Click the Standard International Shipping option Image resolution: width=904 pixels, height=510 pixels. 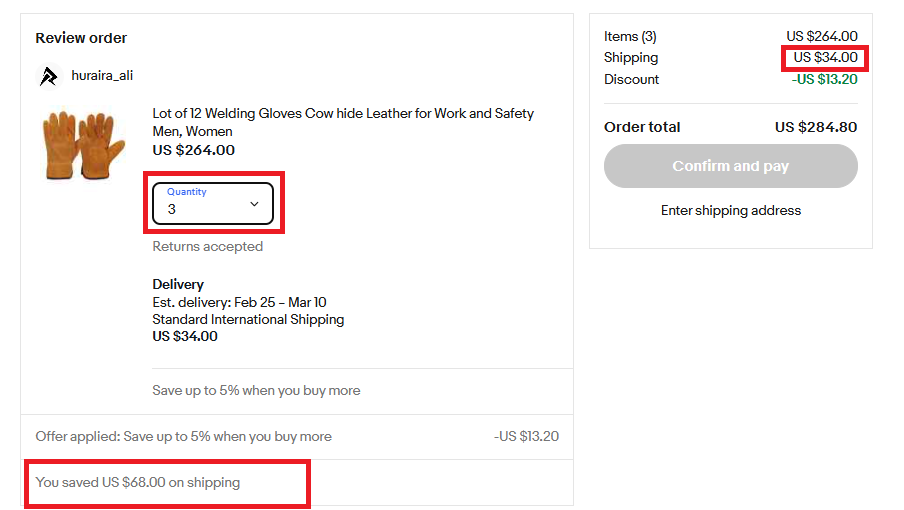[248, 319]
